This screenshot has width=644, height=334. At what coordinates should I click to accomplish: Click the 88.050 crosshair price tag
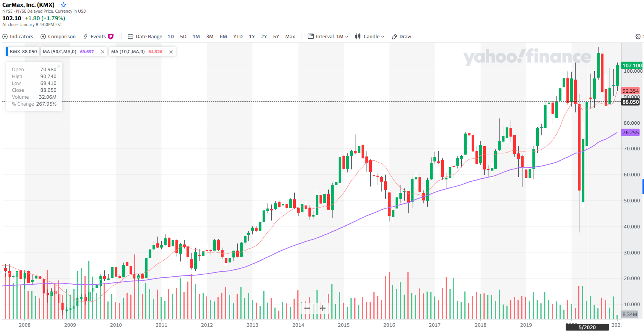630,102
